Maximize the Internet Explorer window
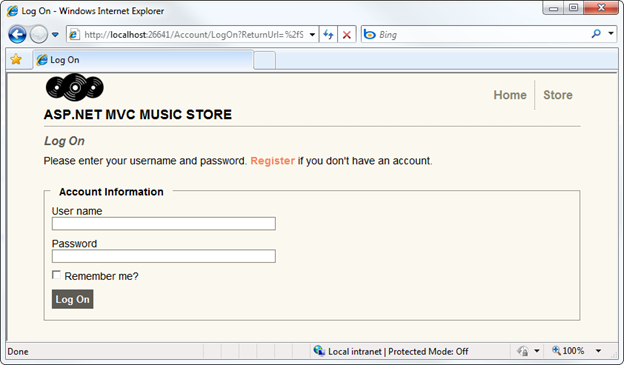Viewport: 624px width, 365px height. pyautogui.click(x=573, y=8)
